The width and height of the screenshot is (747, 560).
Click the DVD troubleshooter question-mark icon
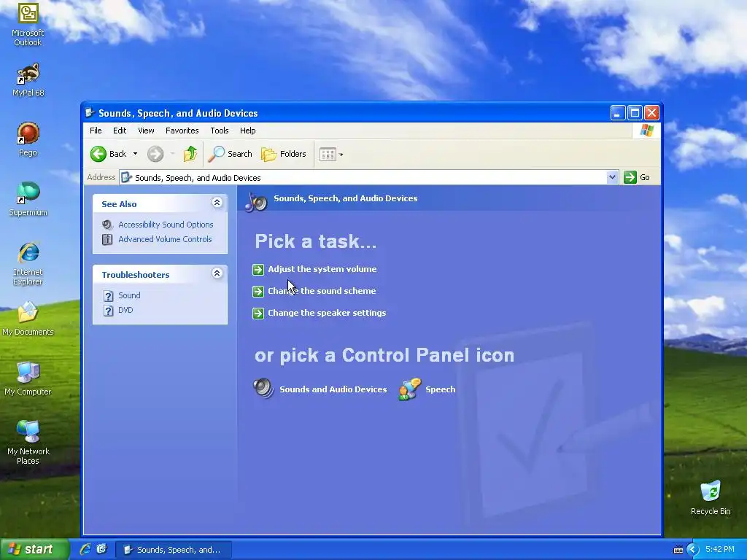108,311
